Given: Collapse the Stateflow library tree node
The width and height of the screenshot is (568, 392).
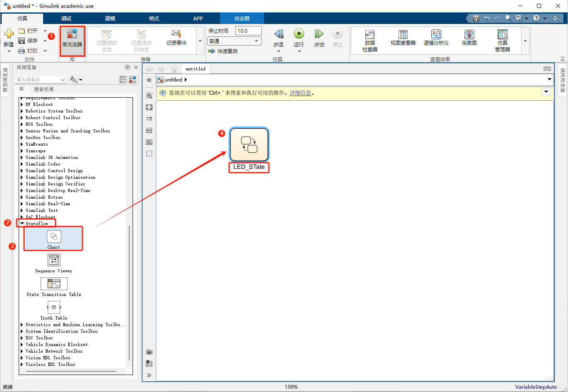Looking at the screenshot, I should coord(22,224).
